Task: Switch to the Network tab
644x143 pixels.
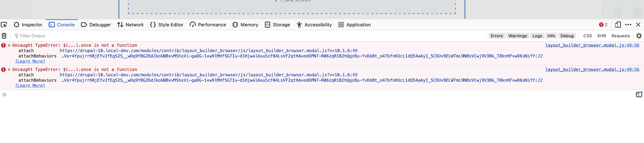Action: pos(130,25)
